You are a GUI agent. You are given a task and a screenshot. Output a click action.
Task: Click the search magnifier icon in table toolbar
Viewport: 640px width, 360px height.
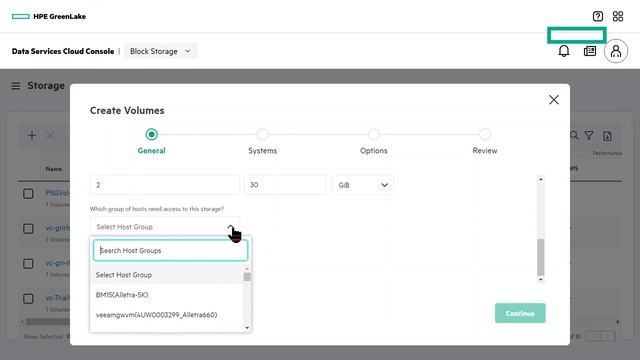click(x=574, y=136)
